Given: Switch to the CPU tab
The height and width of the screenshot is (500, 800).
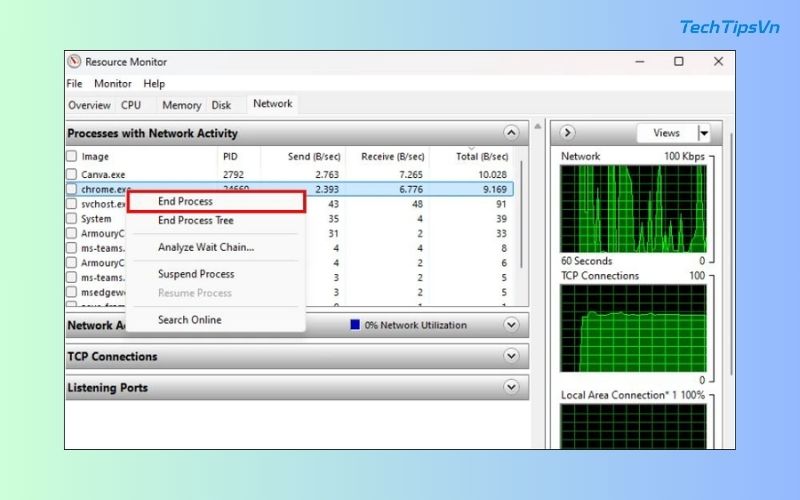Looking at the screenshot, I should (x=131, y=106).
